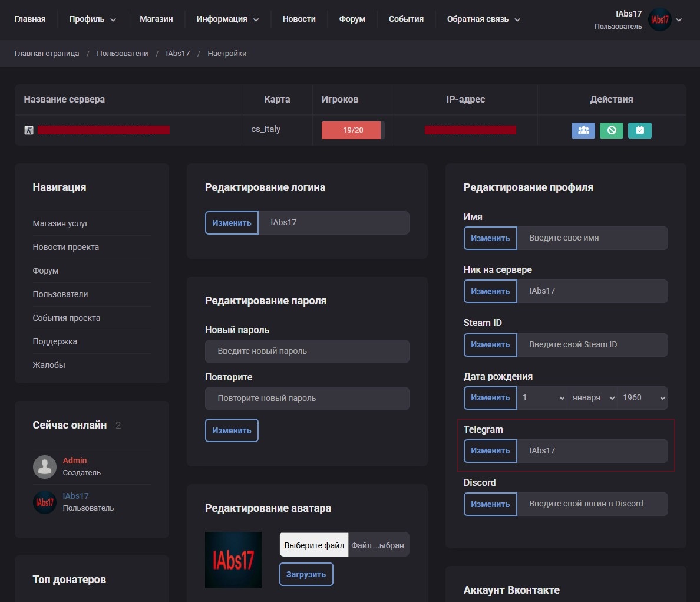Click IAbs17's avatar in online list
The width and height of the screenshot is (700, 602).
pyautogui.click(x=45, y=502)
